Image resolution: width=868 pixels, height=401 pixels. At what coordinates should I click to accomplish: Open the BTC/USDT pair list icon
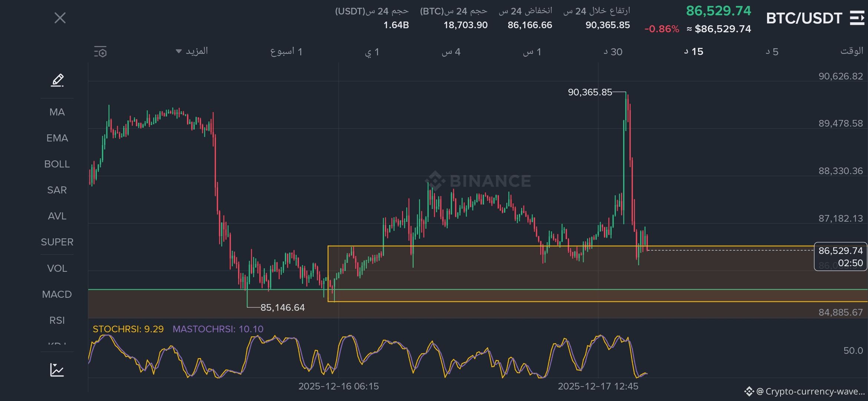[857, 18]
